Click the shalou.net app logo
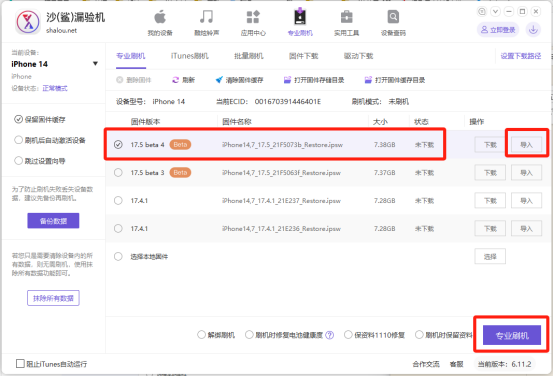 point(28,22)
